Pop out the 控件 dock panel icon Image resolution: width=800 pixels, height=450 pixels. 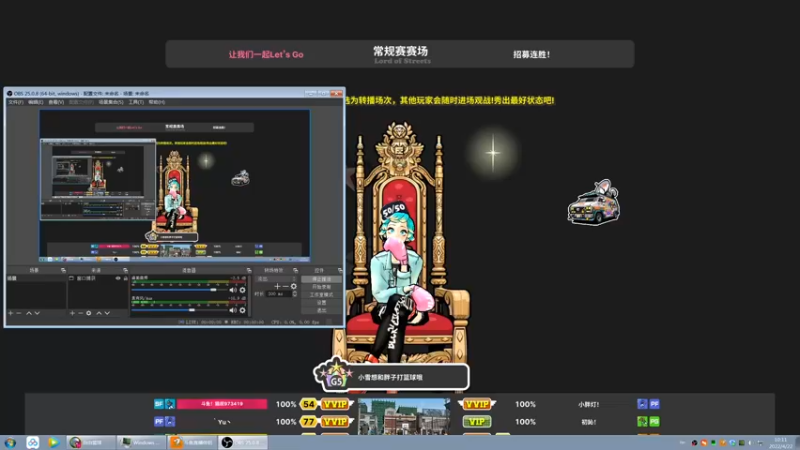(340, 270)
